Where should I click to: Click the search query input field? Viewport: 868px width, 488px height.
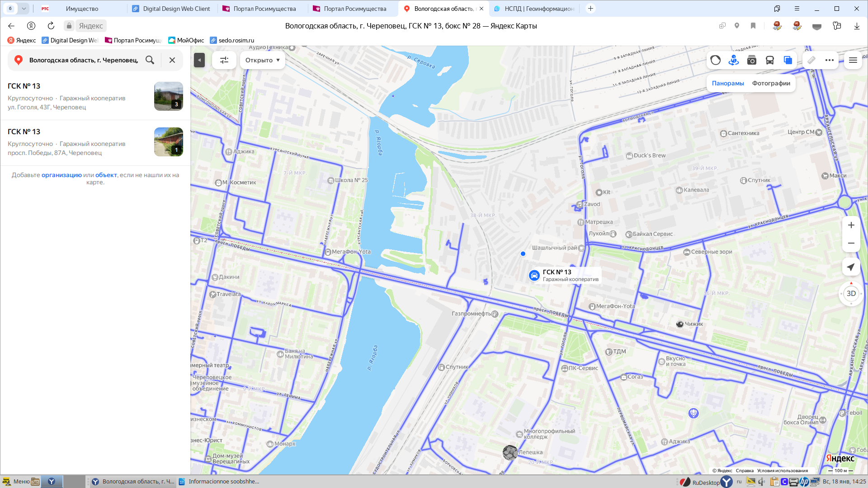(84, 60)
